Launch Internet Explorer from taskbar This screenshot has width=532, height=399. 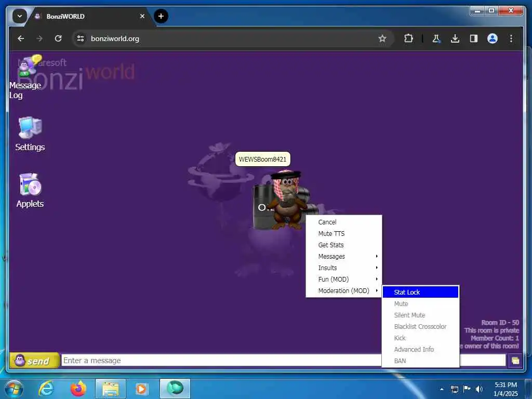click(46, 389)
